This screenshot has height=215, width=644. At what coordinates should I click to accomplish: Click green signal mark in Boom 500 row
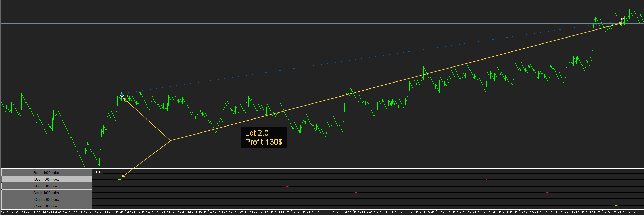pyautogui.click(x=119, y=179)
